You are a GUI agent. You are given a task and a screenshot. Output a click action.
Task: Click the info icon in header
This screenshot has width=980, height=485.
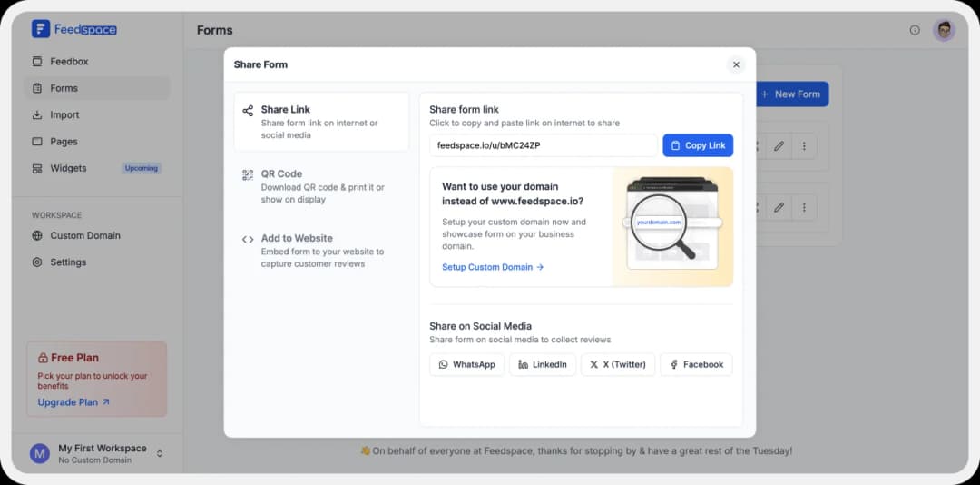[915, 30]
